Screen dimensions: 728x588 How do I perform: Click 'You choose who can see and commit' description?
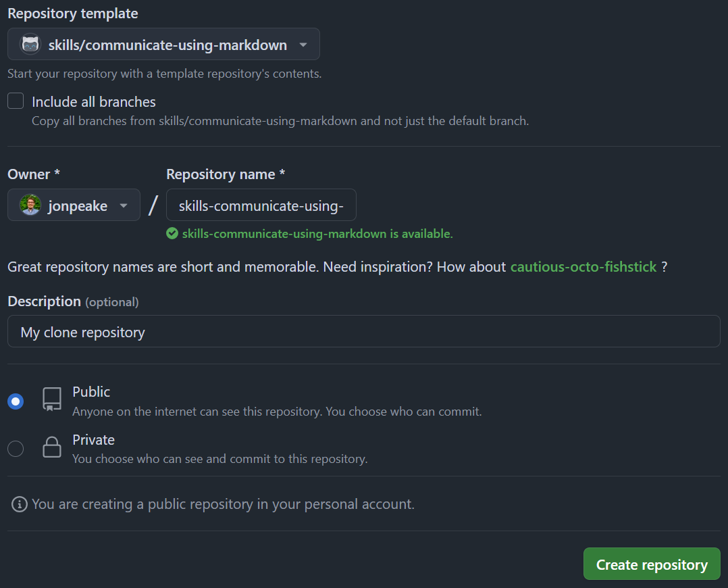(x=219, y=459)
